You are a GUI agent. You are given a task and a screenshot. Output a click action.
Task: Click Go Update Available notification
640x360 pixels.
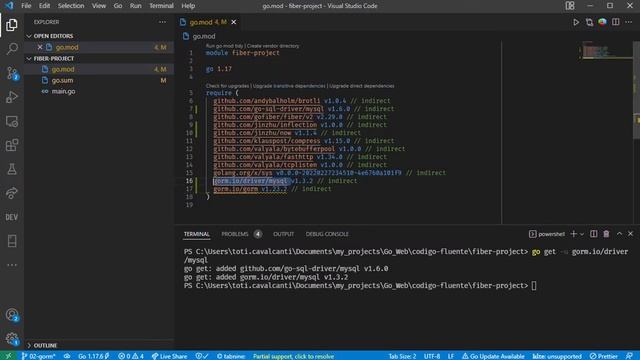pyautogui.click(x=493, y=356)
